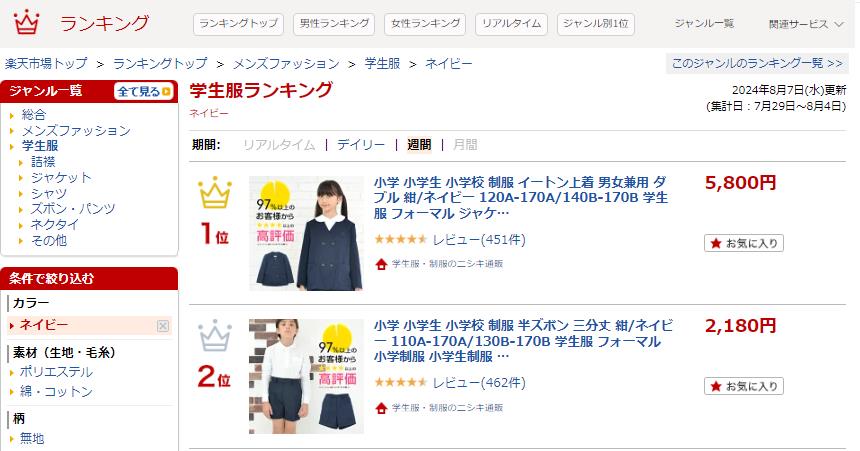
Task: Add second item to お気に入り favorites
Action: tap(744, 386)
